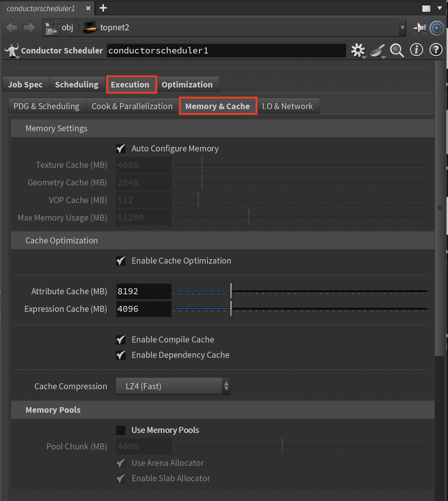Image resolution: width=448 pixels, height=501 pixels.
Task: Click the back navigation arrow
Action: [12, 28]
